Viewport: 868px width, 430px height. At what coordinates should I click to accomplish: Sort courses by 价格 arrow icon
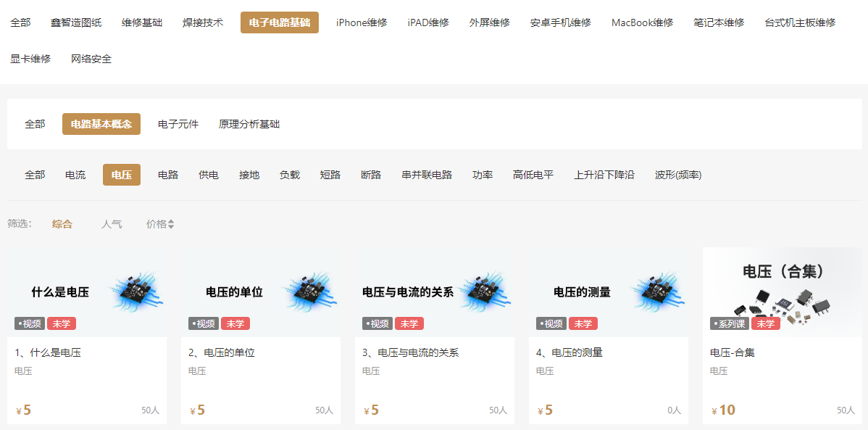coord(171,225)
